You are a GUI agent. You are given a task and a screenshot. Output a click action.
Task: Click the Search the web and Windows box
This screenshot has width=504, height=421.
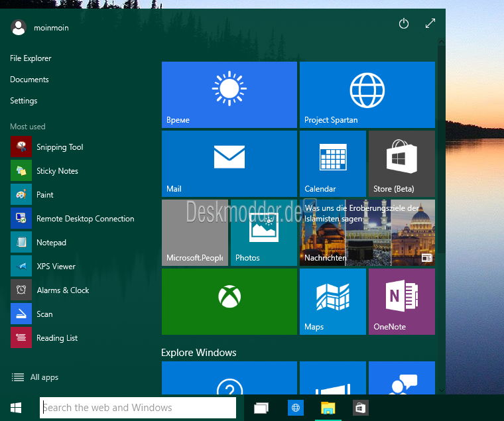(x=138, y=408)
